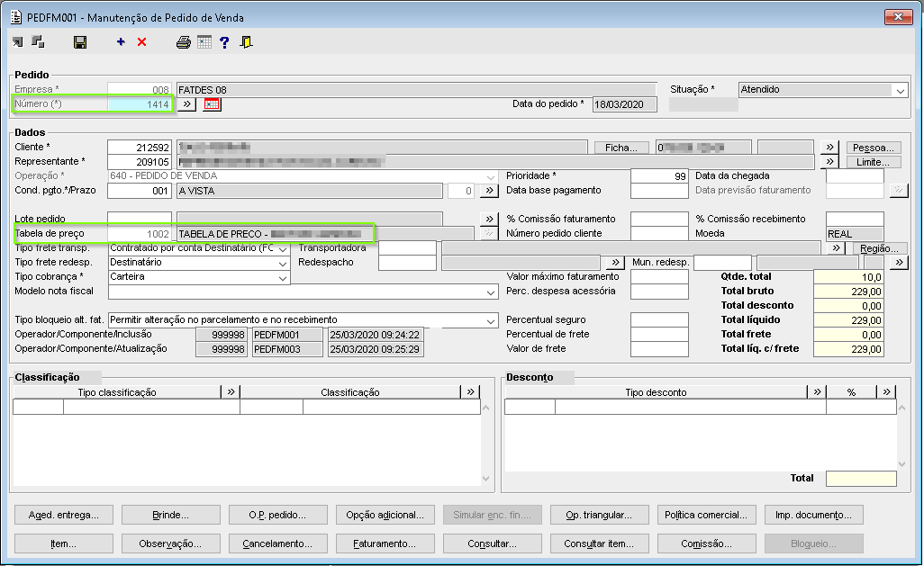
Task: Click the Política comercial... button
Action: pos(706,515)
